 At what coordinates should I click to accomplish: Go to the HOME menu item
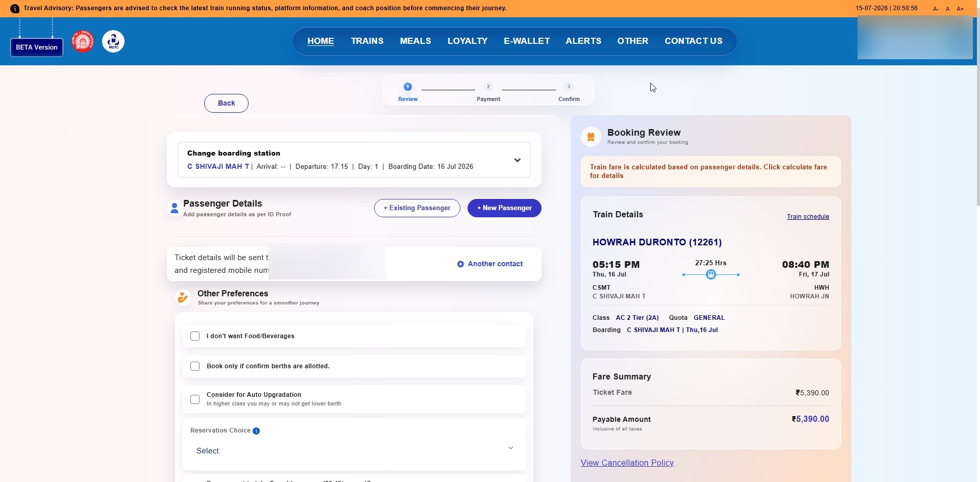pyautogui.click(x=321, y=41)
